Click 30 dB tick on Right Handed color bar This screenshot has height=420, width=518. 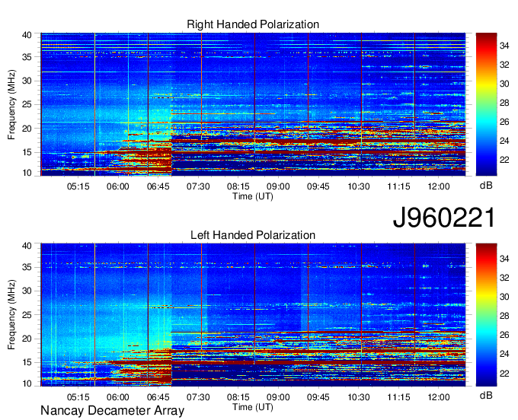pyautogui.click(x=504, y=84)
